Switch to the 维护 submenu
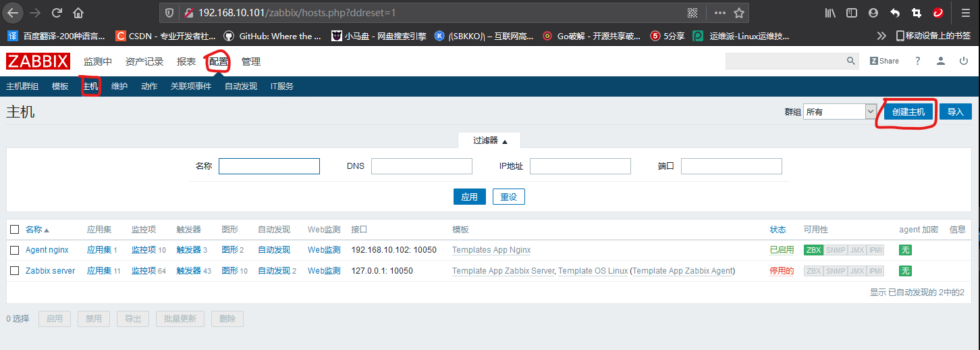The width and height of the screenshot is (980, 350). 119,86
